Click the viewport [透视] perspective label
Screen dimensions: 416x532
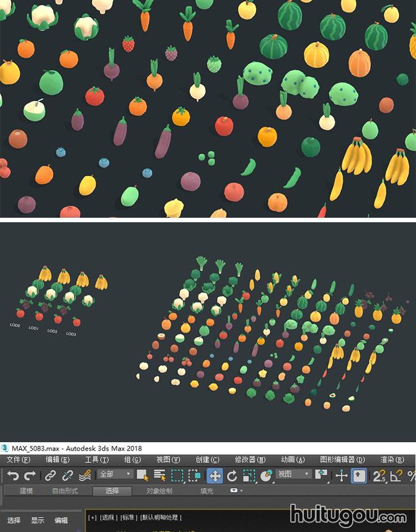(108, 518)
